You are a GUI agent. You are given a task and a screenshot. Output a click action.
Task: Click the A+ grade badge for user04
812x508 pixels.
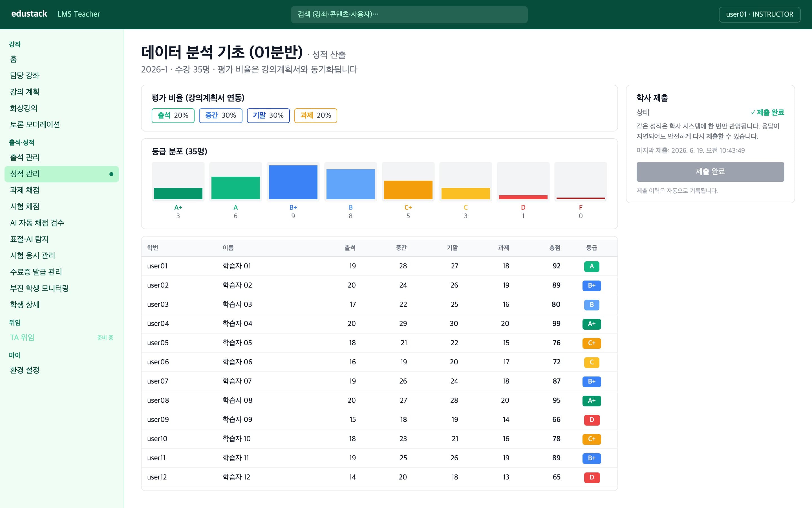point(592,324)
